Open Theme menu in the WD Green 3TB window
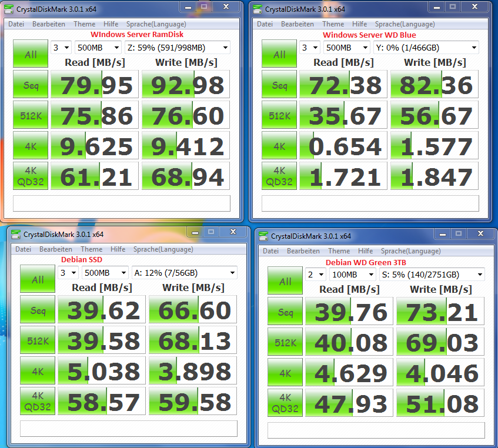This screenshot has width=498, height=448. [x=339, y=251]
